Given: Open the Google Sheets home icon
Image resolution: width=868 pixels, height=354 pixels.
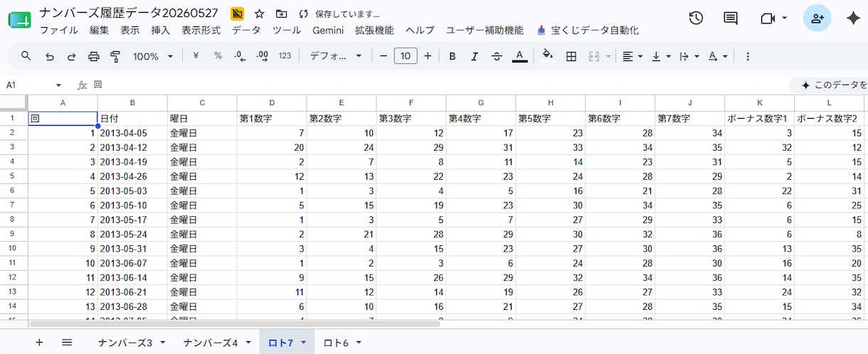Looking at the screenshot, I should point(19,21).
